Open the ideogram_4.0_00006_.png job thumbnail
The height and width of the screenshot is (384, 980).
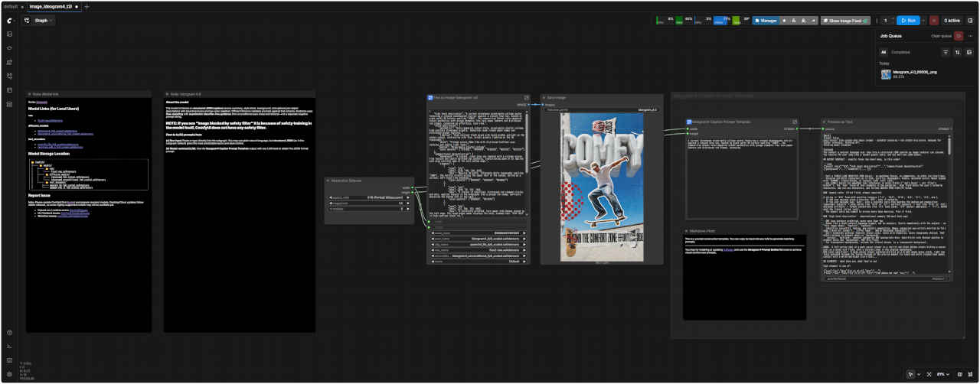tap(887, 73)
